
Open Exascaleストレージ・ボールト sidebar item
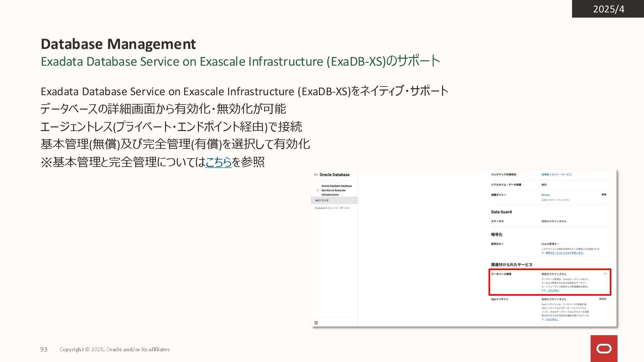pyautogui.click(x=332, y=208)
